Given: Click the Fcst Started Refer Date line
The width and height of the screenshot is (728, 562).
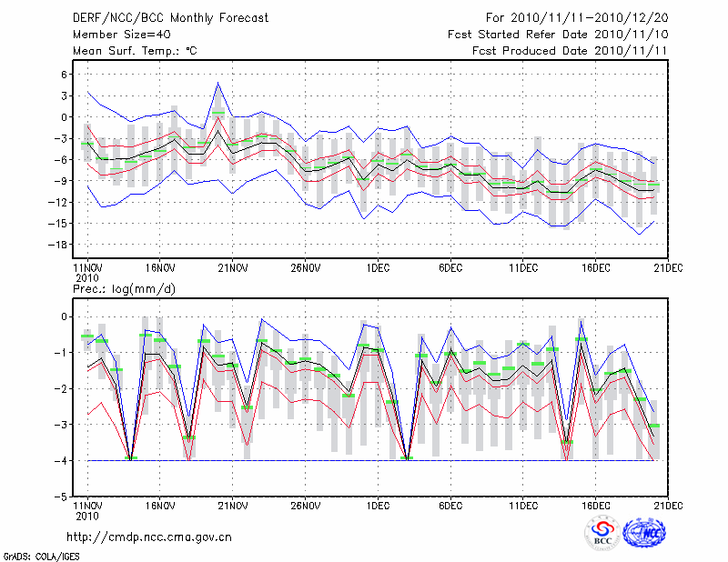Looking at the screenshot, I should (558, 34).
